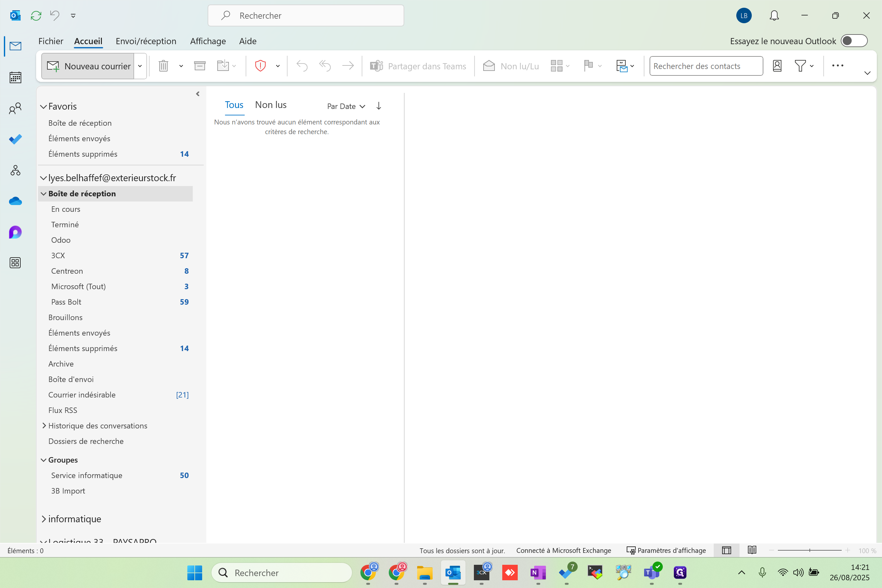Click the Nouveau courrier button
The image size is (882, 588).
tap(88, 66)
